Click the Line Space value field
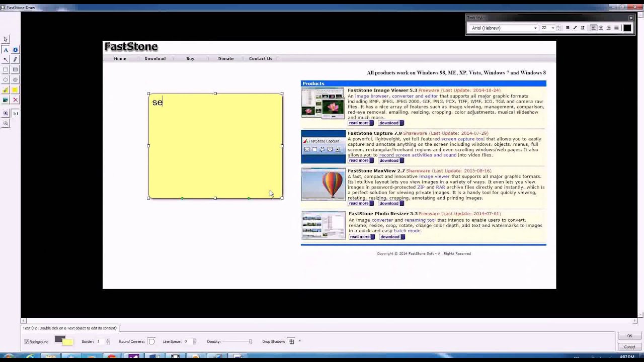This screenshot has height=362, width=644. click(187, 342)
